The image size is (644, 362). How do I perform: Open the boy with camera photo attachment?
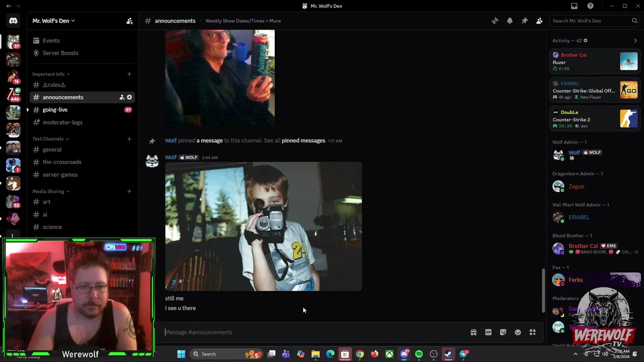tap(263, 226)
